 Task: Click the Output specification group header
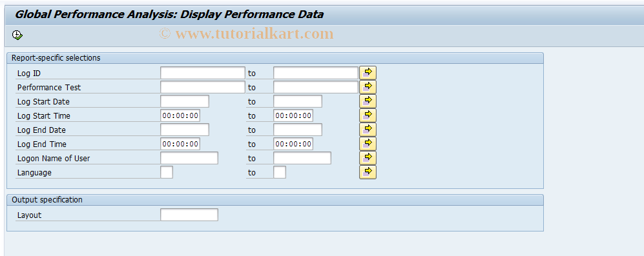pos(275,200)
